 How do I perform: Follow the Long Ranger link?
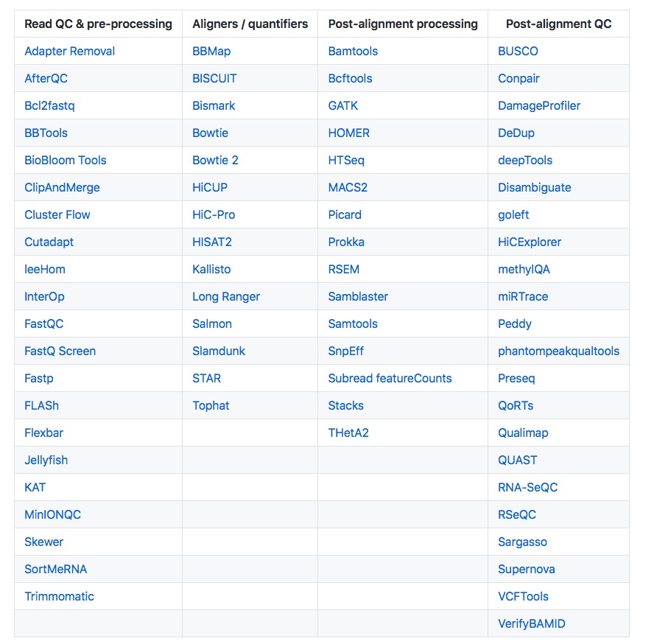[226, 296]
